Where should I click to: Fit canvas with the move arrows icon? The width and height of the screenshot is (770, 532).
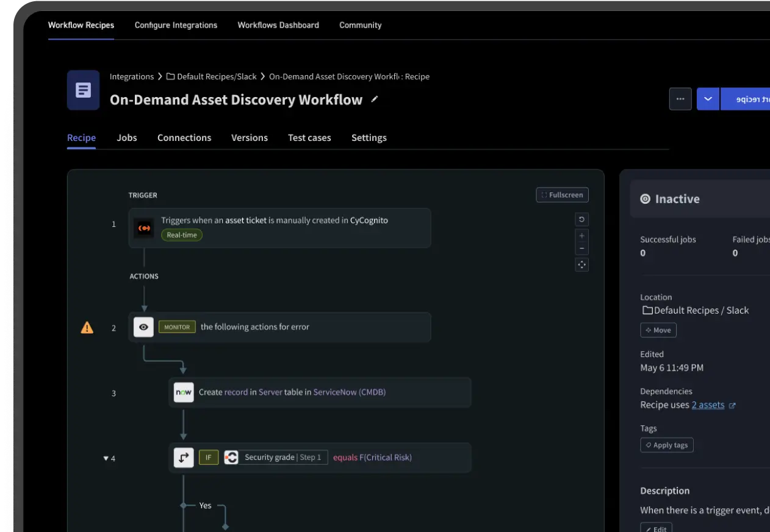coord(581,265)
